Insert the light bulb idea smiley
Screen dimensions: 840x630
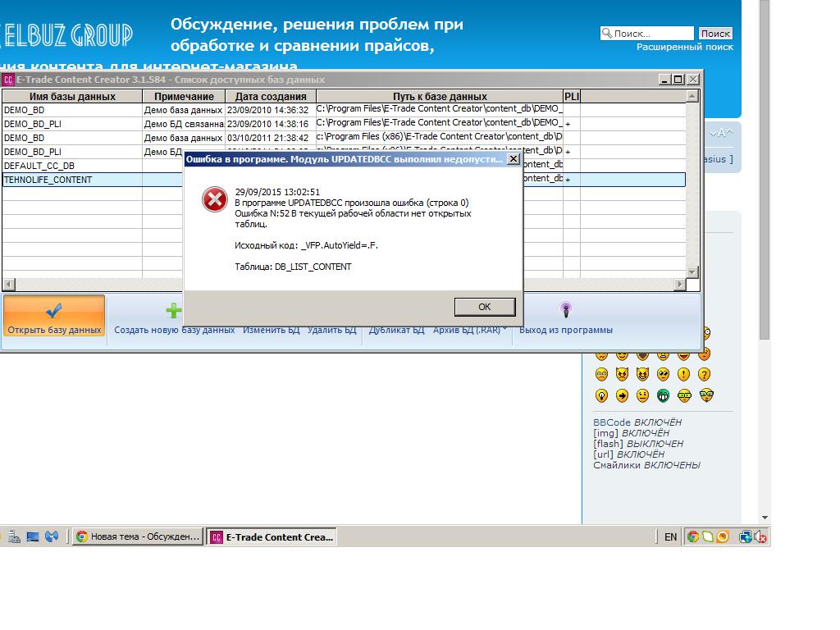[x=601, y=396]
